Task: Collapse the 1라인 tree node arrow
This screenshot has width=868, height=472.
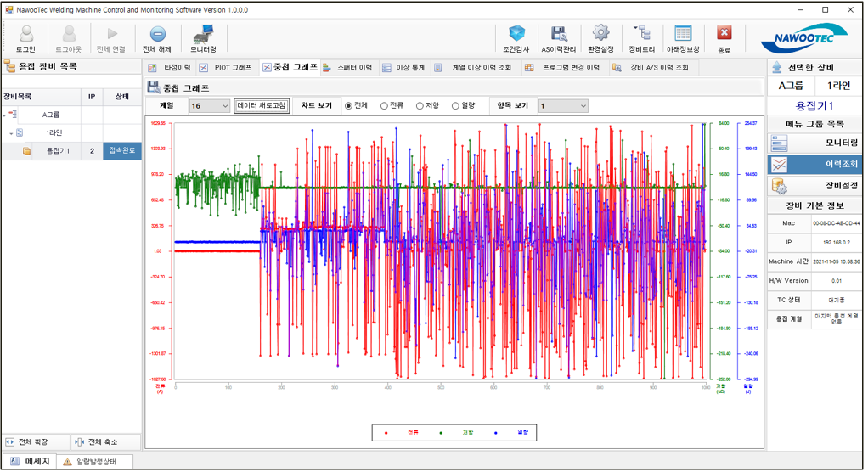Action: (x=11, y=133)
